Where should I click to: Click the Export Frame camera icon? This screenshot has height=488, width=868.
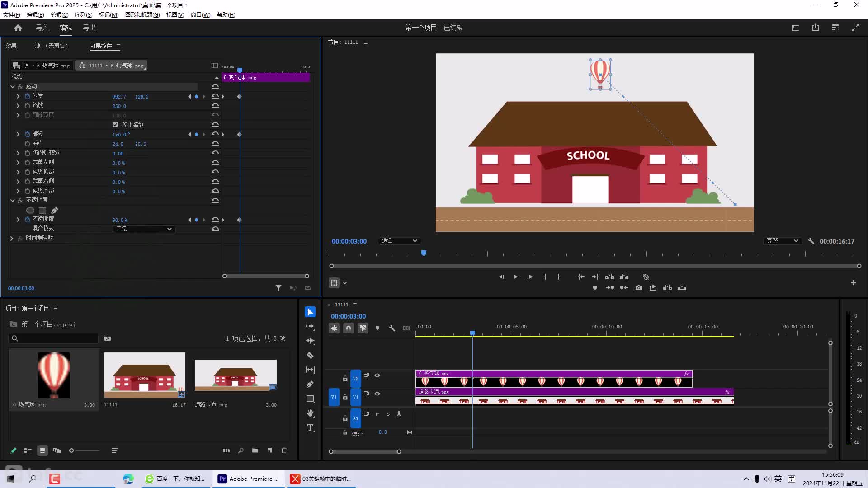pos(639,287)
